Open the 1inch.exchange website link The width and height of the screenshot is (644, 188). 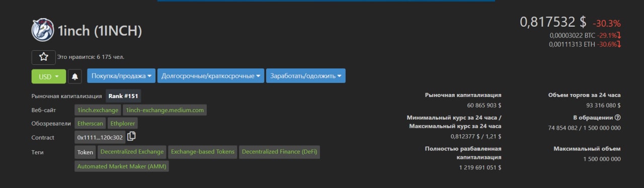click(98, 110)
